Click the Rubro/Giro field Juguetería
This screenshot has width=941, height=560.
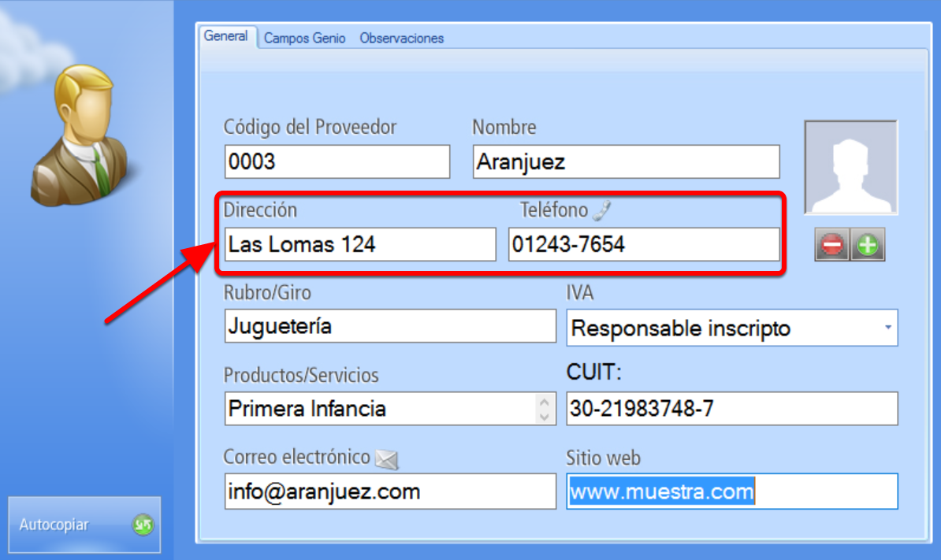(x=390, y=326)
